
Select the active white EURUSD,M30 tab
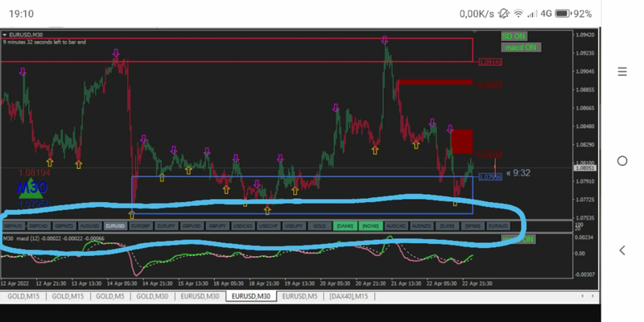coord(251,296)
